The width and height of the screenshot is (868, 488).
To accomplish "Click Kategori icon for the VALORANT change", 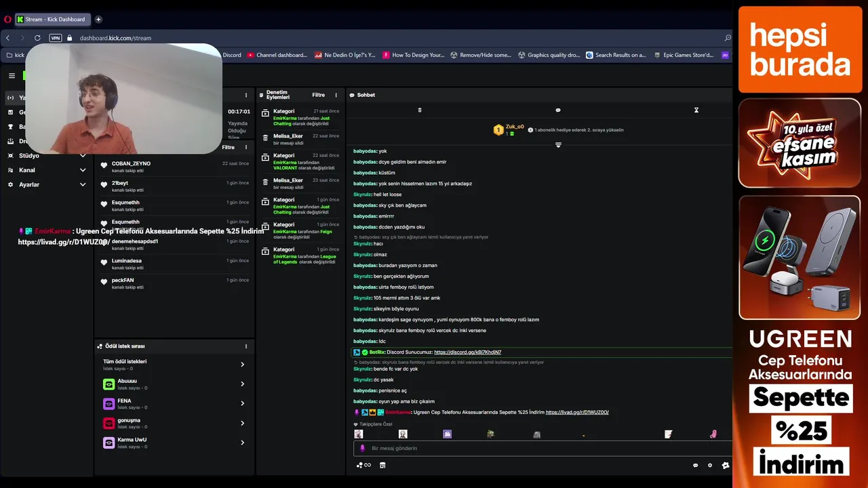I will tap(265, 157).
